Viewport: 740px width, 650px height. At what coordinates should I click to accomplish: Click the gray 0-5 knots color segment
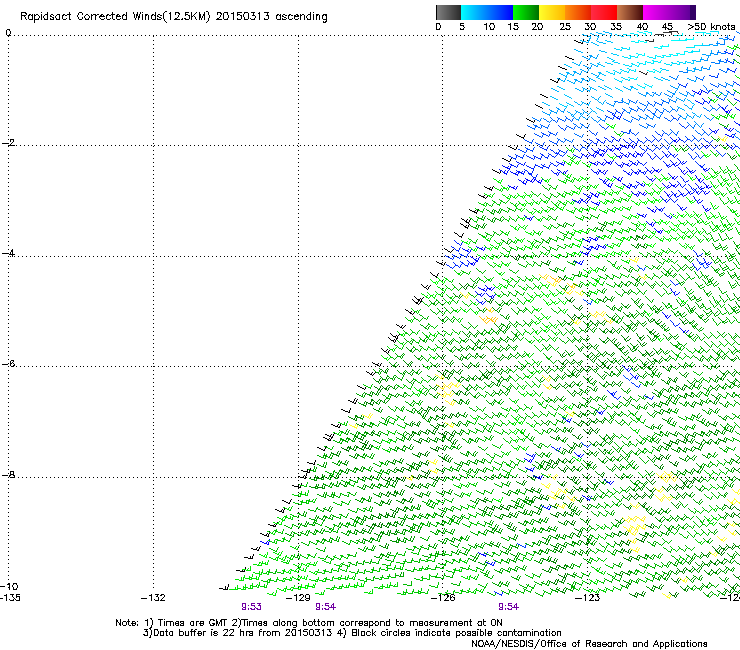(x=448, y=12)
